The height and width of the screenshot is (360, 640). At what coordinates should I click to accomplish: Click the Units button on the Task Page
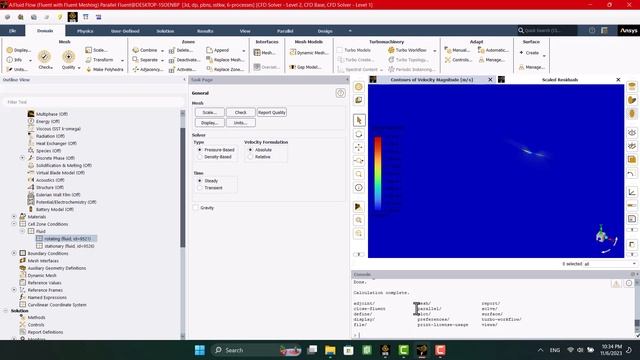point(240,122)
